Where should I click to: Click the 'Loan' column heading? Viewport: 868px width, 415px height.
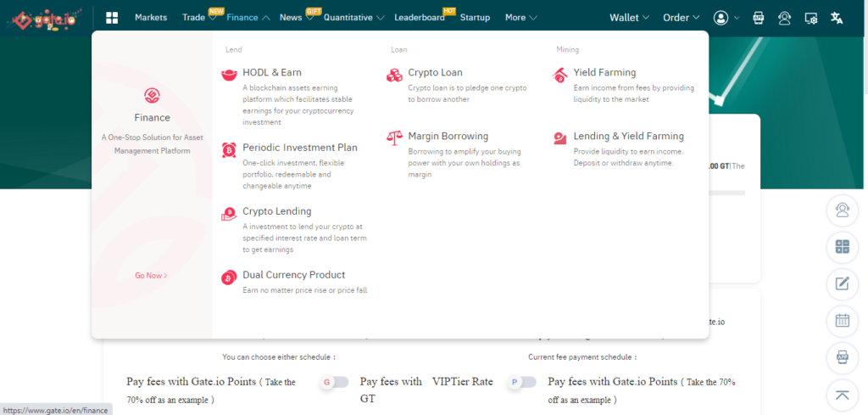(399, 50)
